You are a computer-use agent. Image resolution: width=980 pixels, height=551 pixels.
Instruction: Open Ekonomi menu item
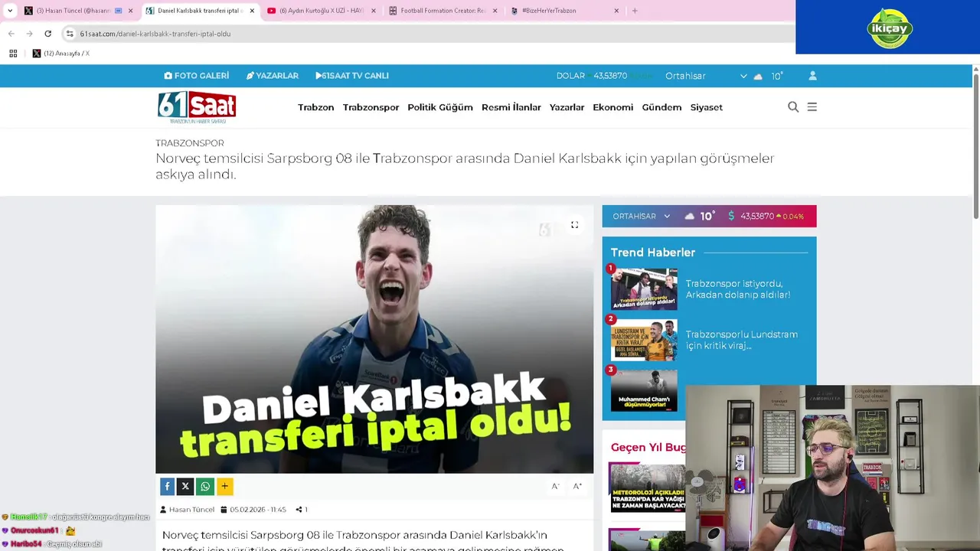[x=612, y=107]
